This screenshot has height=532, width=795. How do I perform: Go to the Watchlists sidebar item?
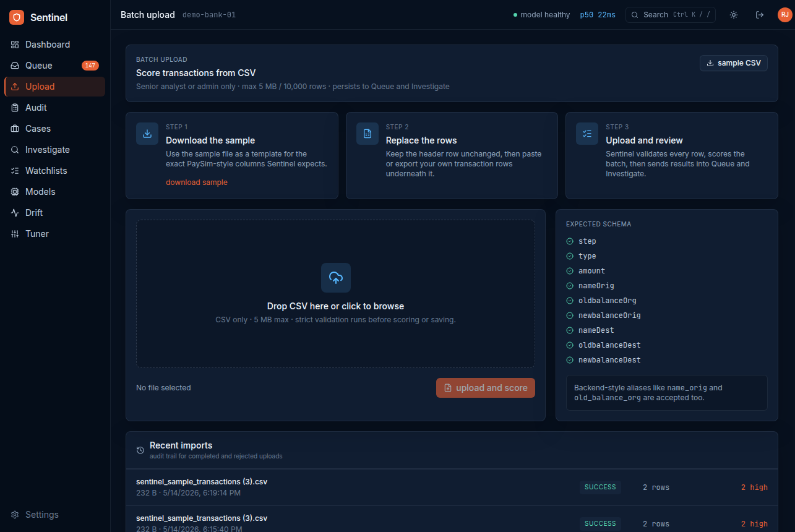tap(54, 171)
